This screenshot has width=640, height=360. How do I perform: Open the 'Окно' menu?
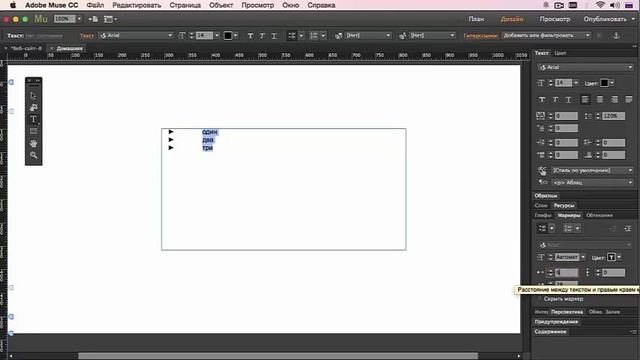(291, 5)
